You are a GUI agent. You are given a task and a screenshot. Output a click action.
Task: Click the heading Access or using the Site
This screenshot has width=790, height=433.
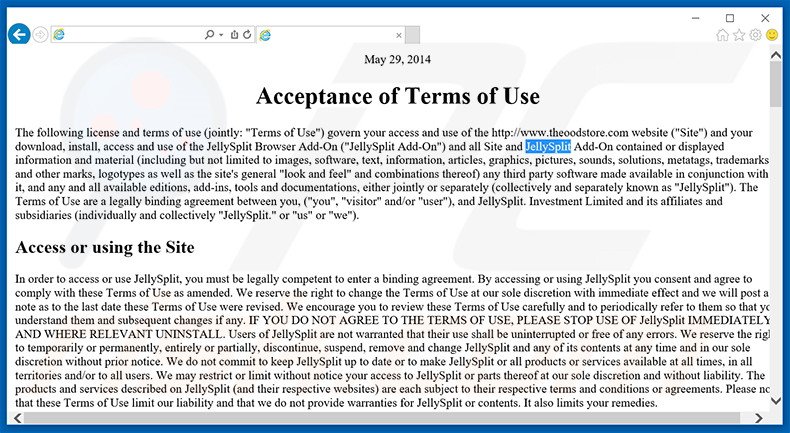105,248
